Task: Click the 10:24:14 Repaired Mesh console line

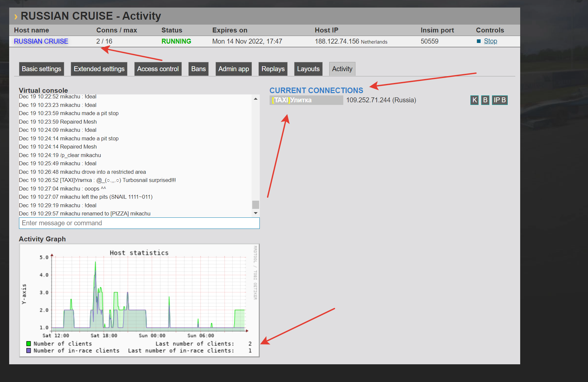Action: 58,147
